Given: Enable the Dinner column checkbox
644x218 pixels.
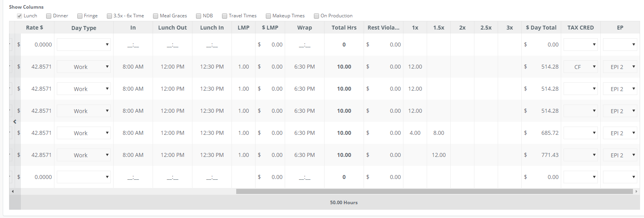Looking at the screenshot, I should (x=49, y=16).
